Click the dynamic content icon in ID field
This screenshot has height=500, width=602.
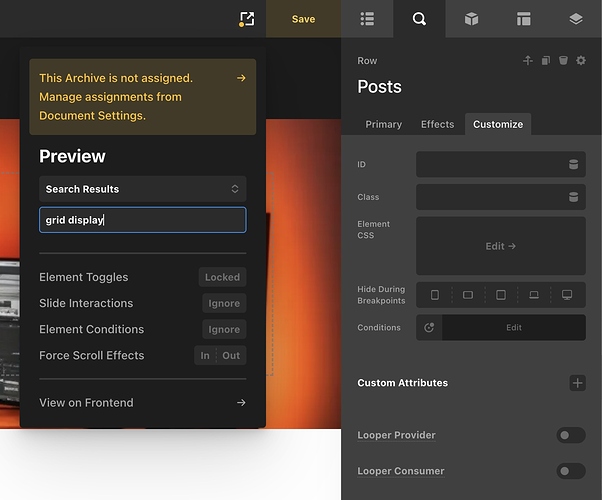pyautogui.click(x=573, y=165)
